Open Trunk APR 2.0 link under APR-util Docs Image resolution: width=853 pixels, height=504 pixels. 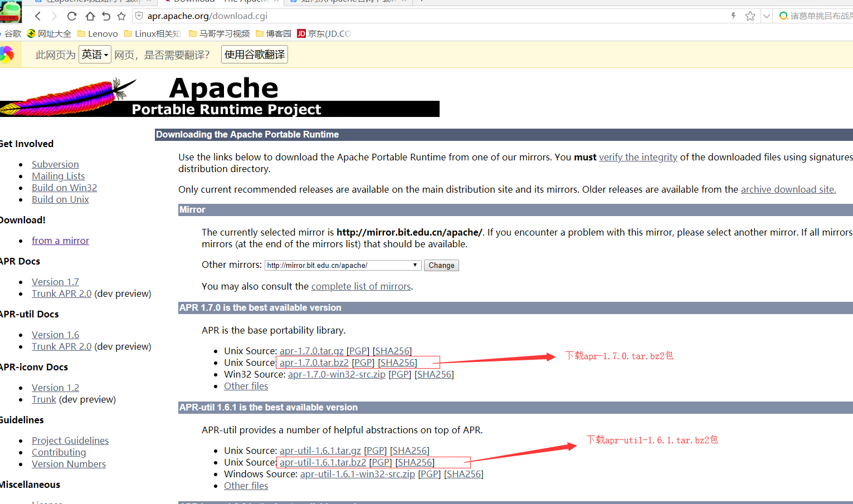coord(61,346)
